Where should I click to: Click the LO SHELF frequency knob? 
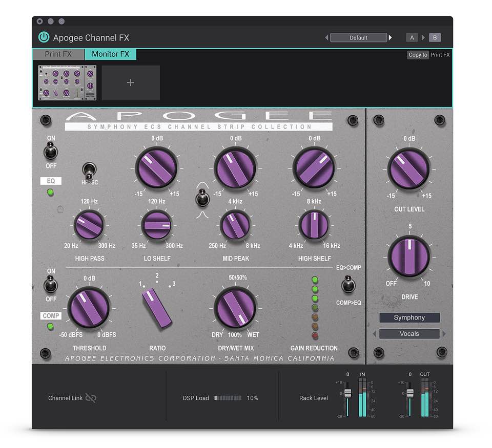click(157, 225)
